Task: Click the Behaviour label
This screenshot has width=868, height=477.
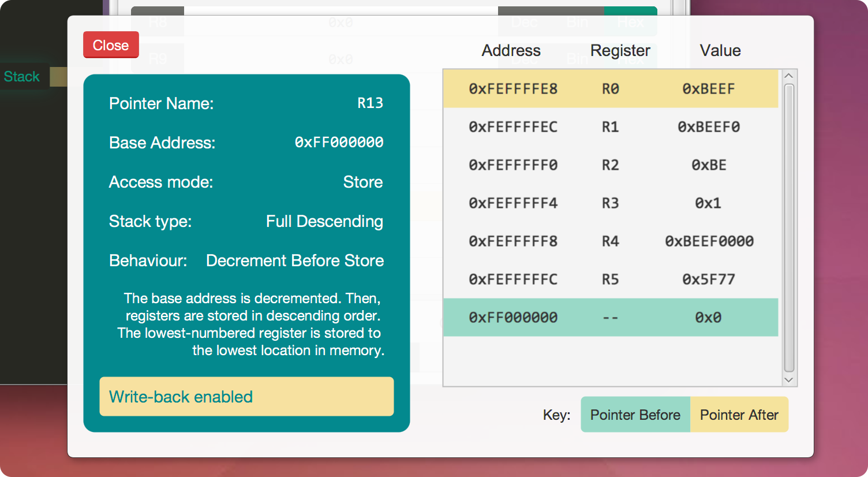Action: point(148,260)
